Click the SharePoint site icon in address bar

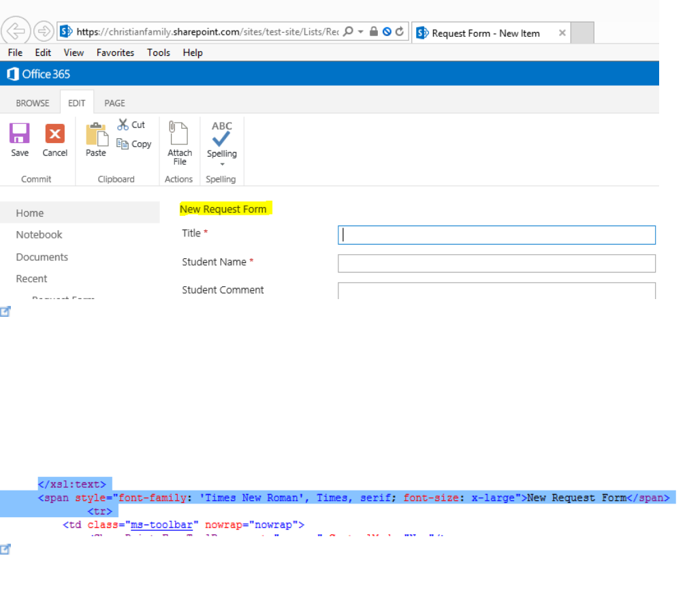tap(66, 31)
